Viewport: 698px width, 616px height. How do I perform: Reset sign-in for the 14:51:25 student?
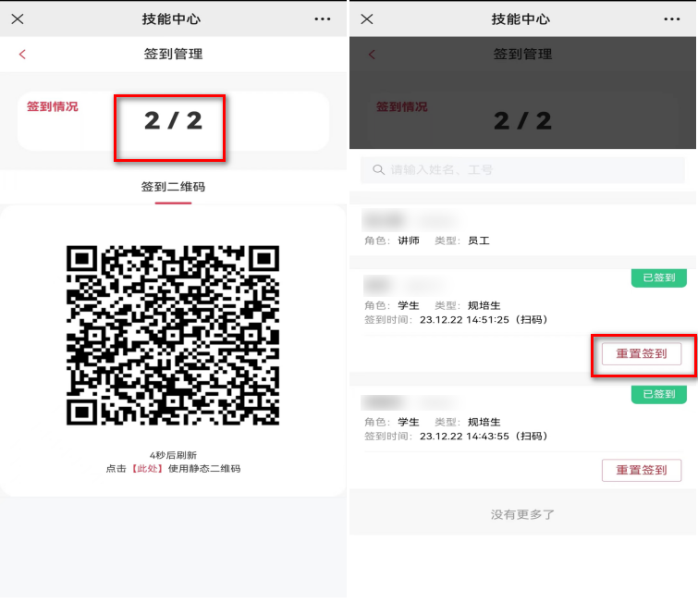point(642,353)
